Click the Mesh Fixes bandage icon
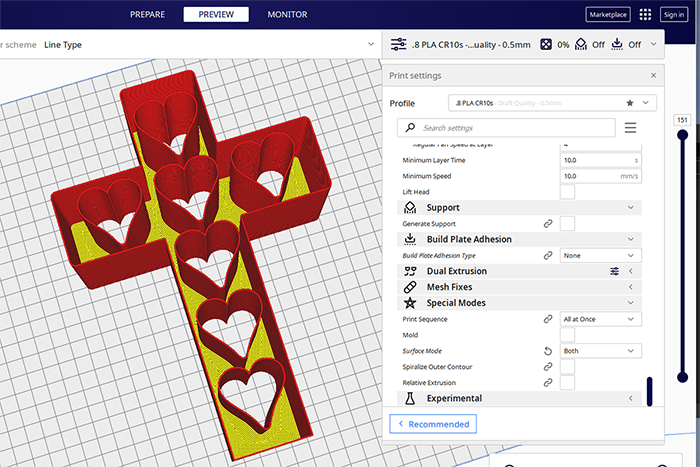This screenshot has width=700, height=467. 410,287
